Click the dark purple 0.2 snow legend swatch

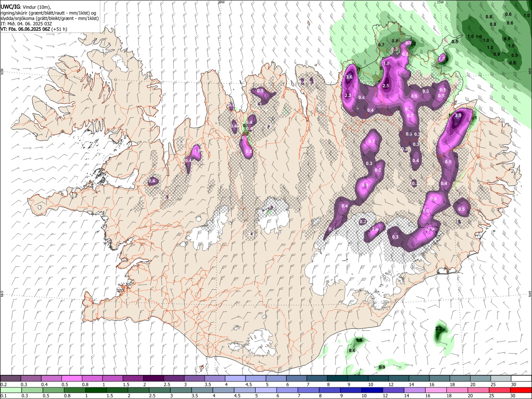coord(10,379)
